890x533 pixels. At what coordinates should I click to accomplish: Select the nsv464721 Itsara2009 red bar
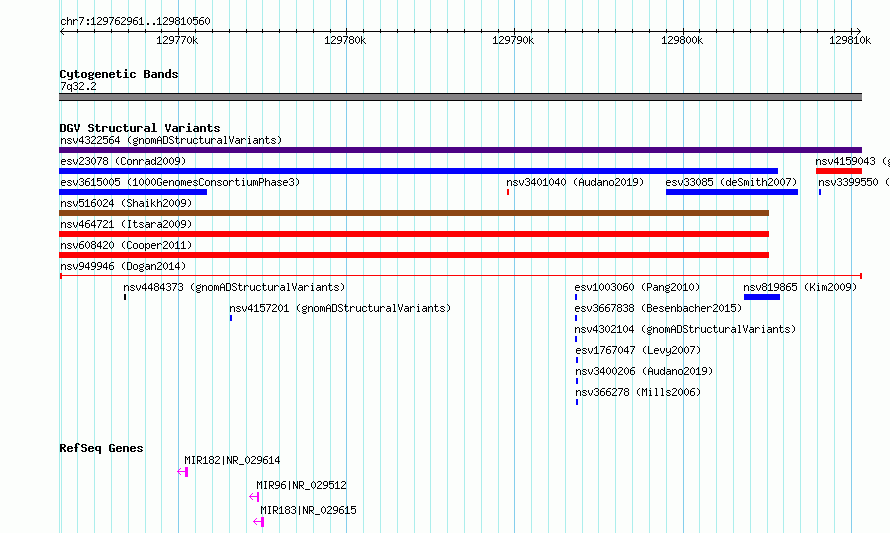(x=414, y=234)
